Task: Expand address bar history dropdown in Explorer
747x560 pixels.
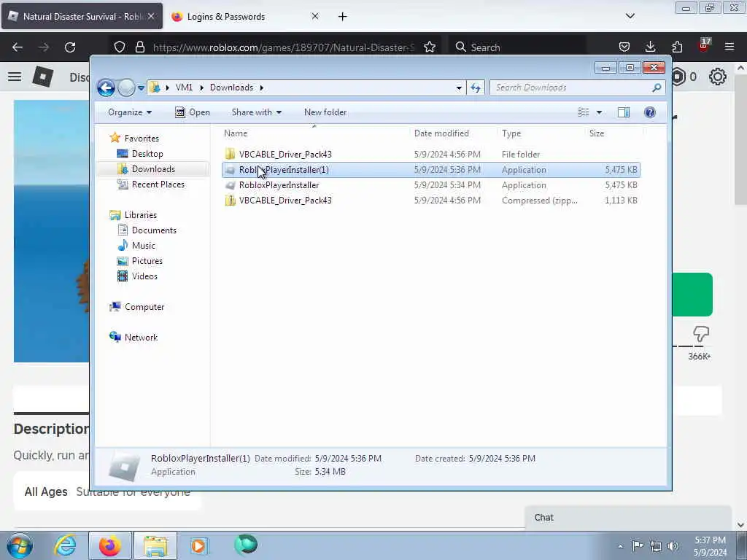Action: click(x=459, y=87)
